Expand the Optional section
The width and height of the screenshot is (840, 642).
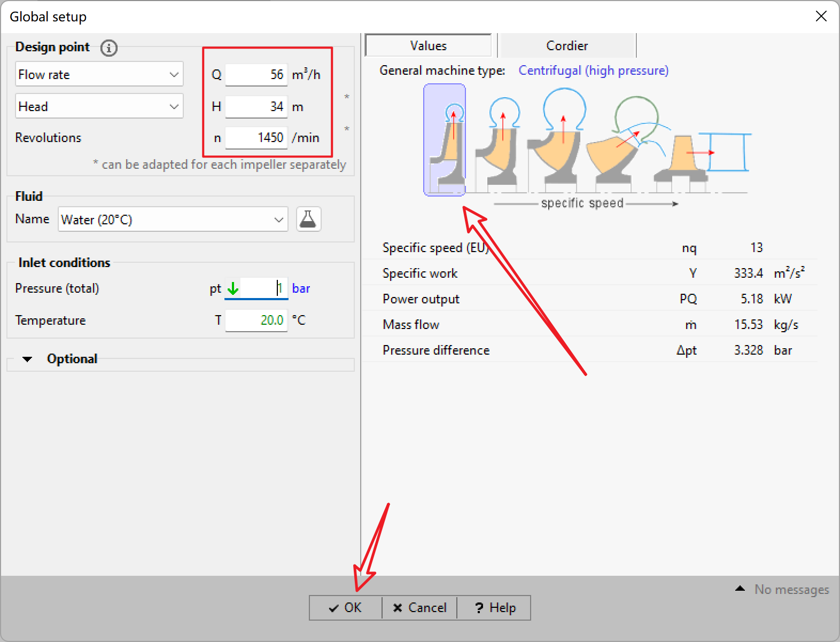pyautogui.click(x=28, y=359)
